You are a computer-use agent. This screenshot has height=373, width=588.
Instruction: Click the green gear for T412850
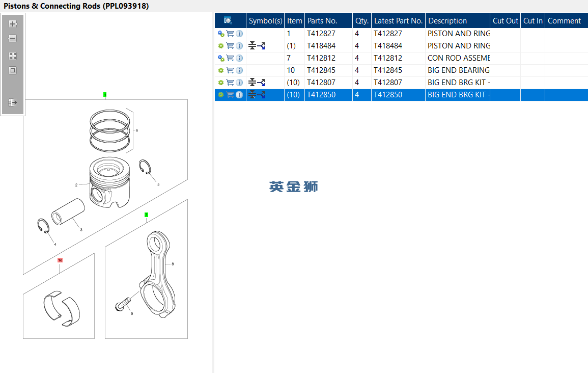pyautogui.click(x=221, y=95)
